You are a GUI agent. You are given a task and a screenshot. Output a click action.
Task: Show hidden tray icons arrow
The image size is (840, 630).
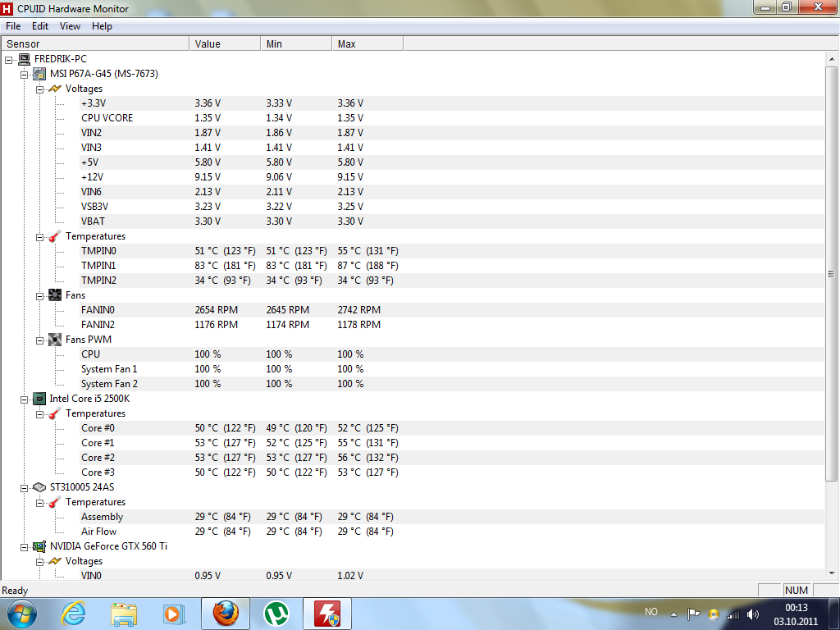click(674, 614)
